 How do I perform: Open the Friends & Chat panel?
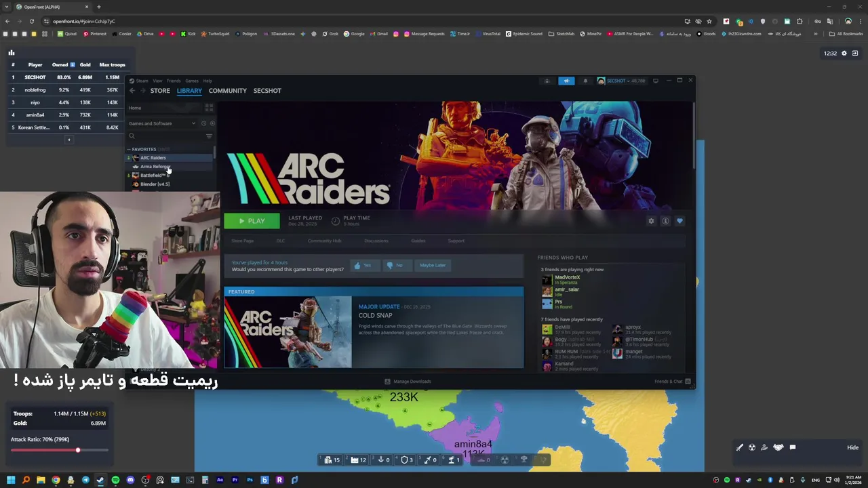672,382
